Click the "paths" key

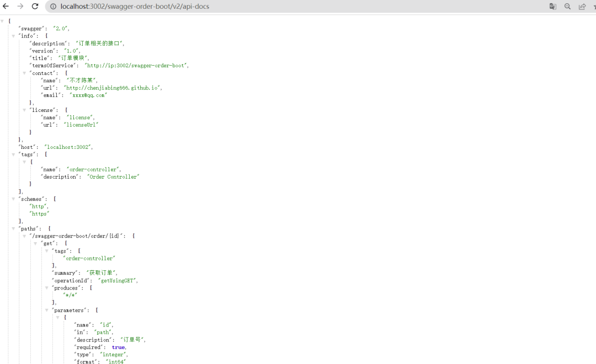[x=29, y=229]
